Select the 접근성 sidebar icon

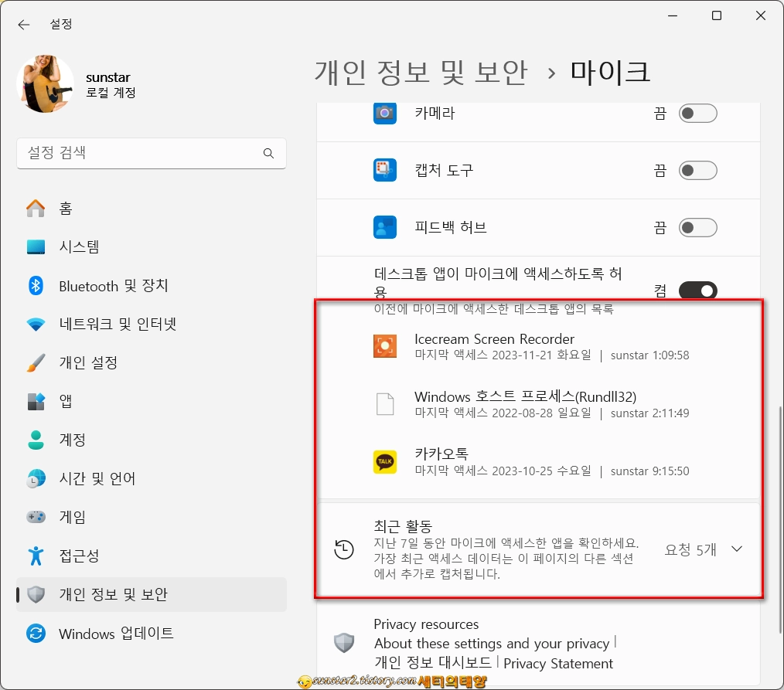[x=34, y=556]
